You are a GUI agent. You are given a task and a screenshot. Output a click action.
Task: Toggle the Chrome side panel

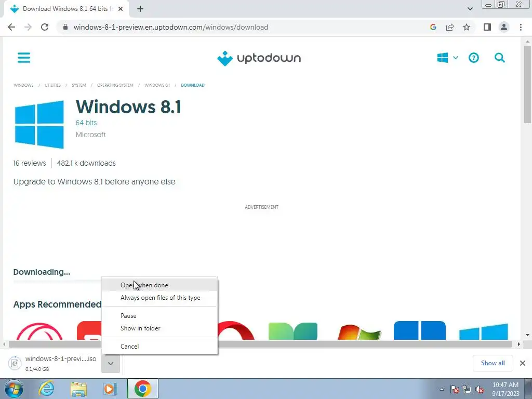[x=487, y=27]
